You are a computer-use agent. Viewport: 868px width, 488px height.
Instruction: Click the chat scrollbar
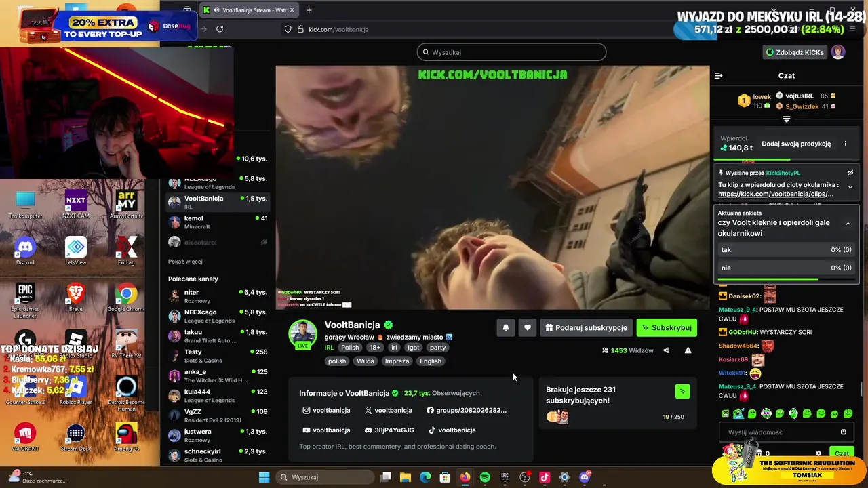(x=862, y=390)
